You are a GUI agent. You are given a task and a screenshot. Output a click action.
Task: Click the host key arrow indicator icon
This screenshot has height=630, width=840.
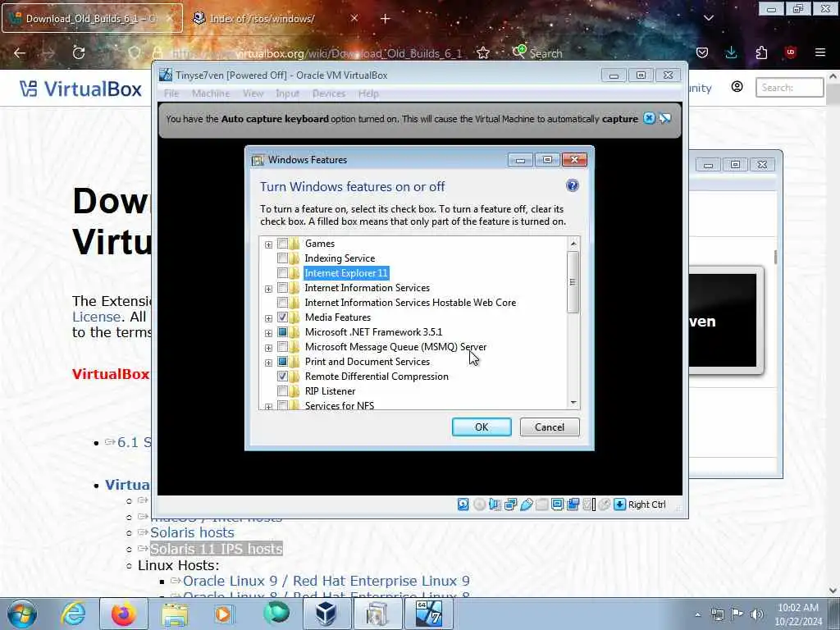[x=620, y=504]
